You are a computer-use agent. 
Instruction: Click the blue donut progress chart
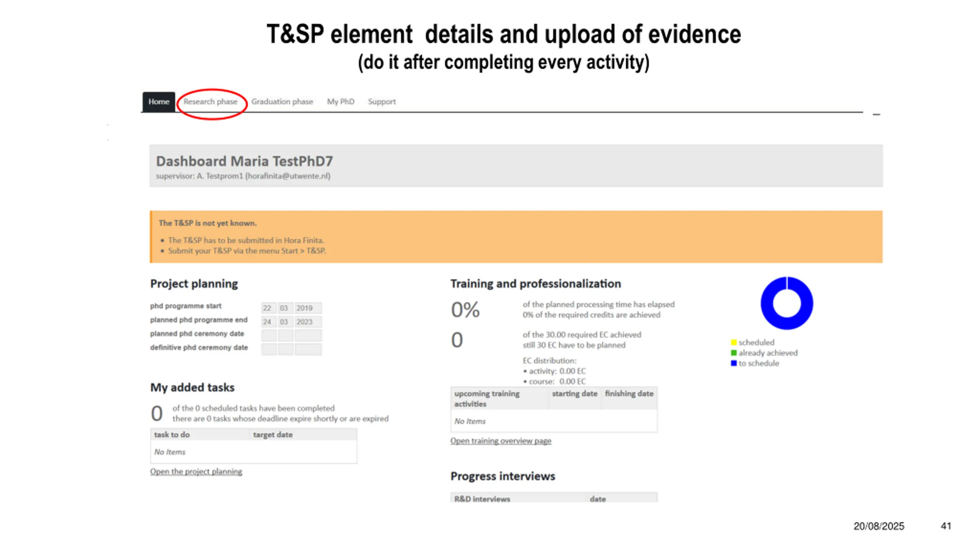pyautogui.click(x=787, y=303)
